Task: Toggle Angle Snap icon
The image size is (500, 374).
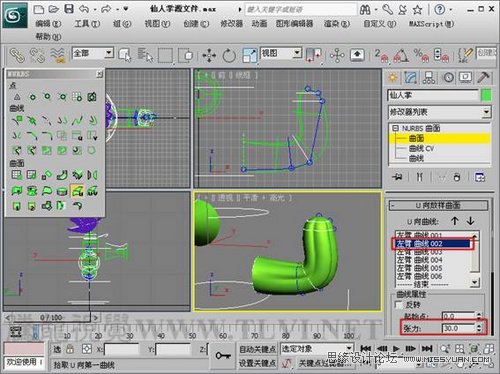Action: pos(401,55)
